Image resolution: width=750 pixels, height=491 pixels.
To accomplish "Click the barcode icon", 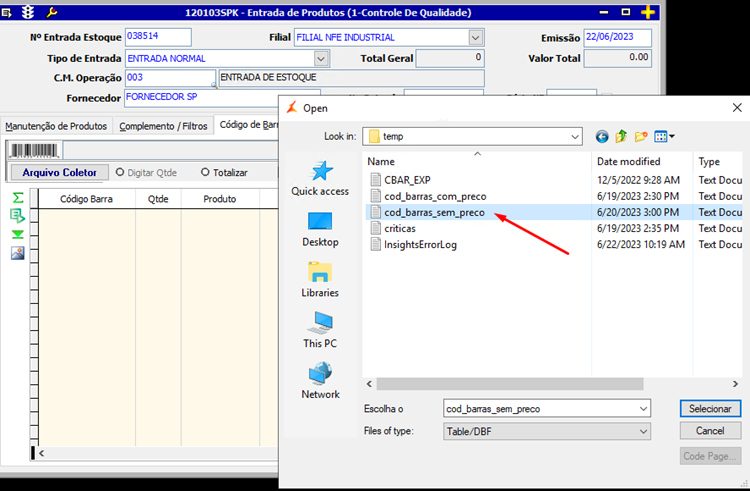I will coord(34,151).
